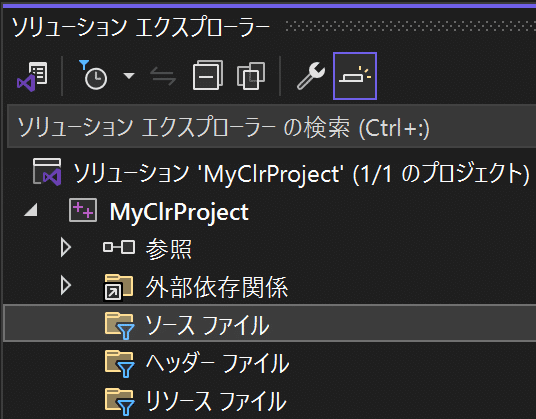This screenshot has width=536, height=419.
Task: Click the Solution Explorer search field
Action: point(271,127)
